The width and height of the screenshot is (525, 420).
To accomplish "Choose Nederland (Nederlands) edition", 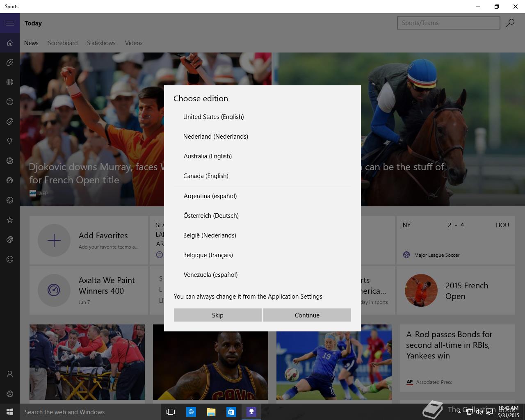I will click(x=262, y=137).
